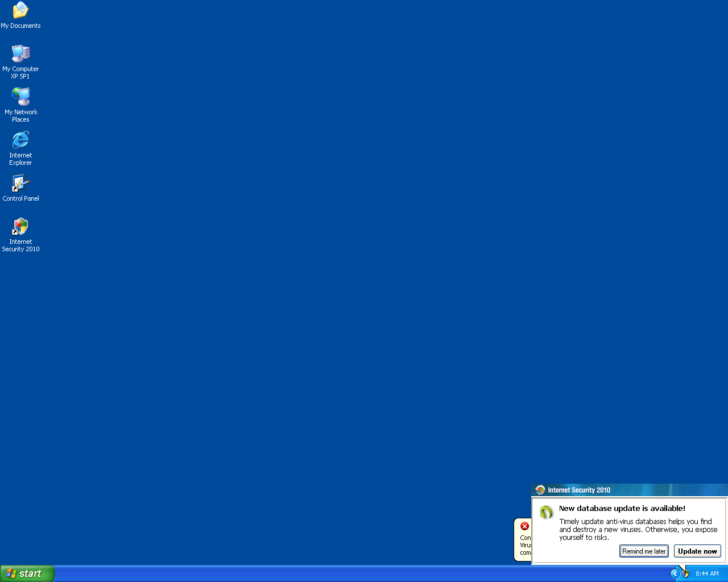Click the 'New database update is available!' heading

pyautogui.click(x=622, y=509)
